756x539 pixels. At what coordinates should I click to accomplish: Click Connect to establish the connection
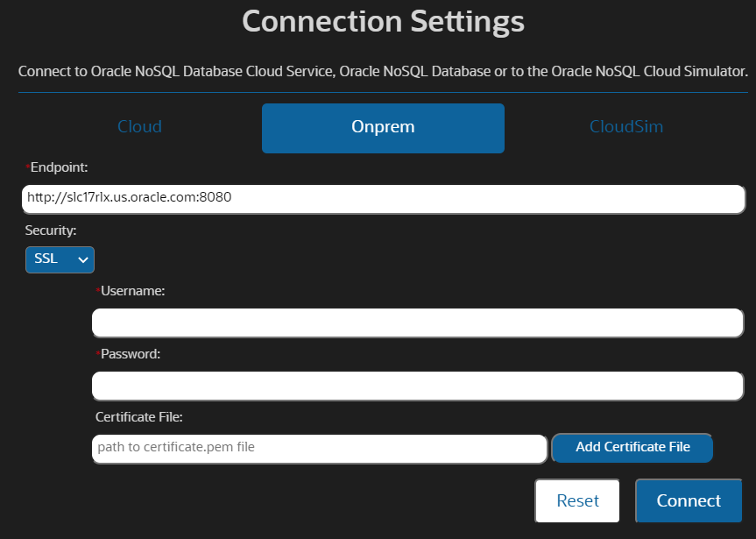[x=689, y=500]
